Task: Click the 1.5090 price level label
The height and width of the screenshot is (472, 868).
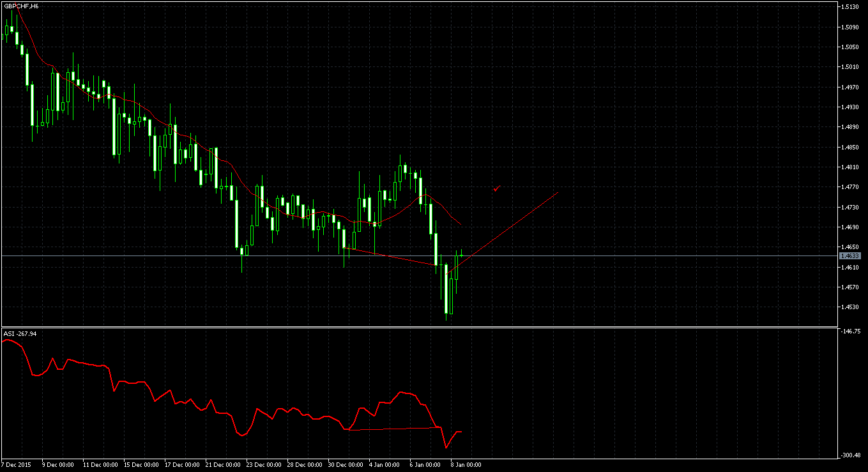Action: click(x=850, y=27)
